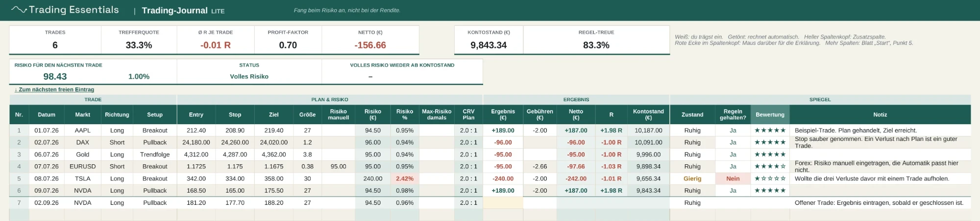Follow the 'Zum nächsten freien Eintrag' link
Image resolution: width=980 pixels, height=221 pixels.
click(54, 89)
